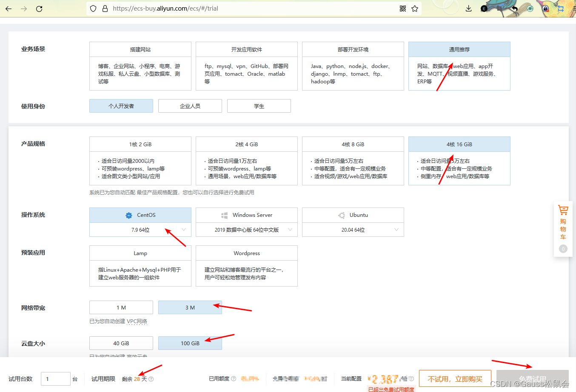Image resolution: width=576 pixels, height=392 pixels.
Task: Choose 3 M network bandwidth
Action: [190, 307]
